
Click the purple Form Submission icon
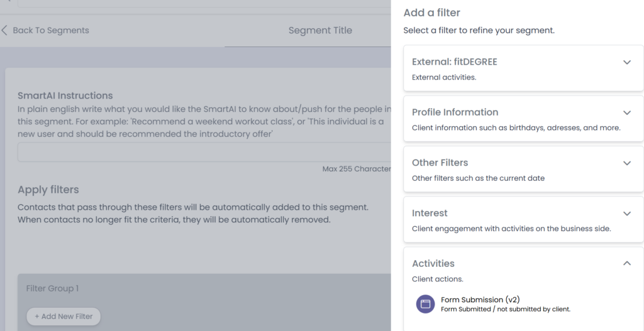(x=425, y=304)
